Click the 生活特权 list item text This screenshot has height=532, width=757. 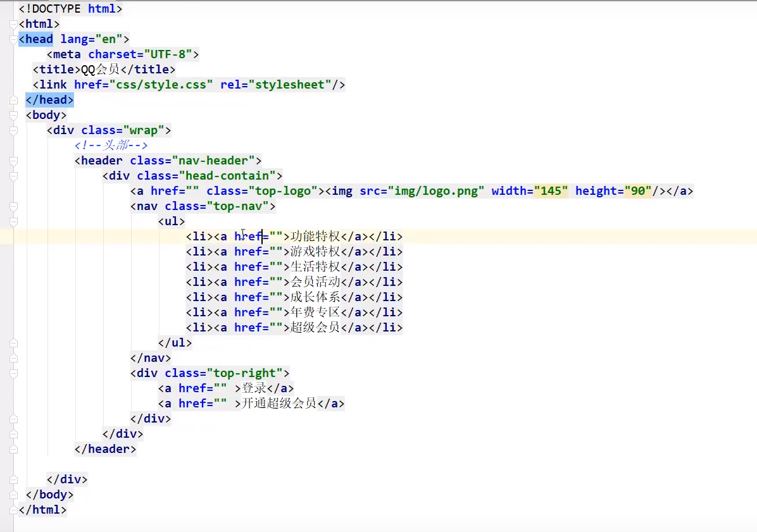point(315,267)
